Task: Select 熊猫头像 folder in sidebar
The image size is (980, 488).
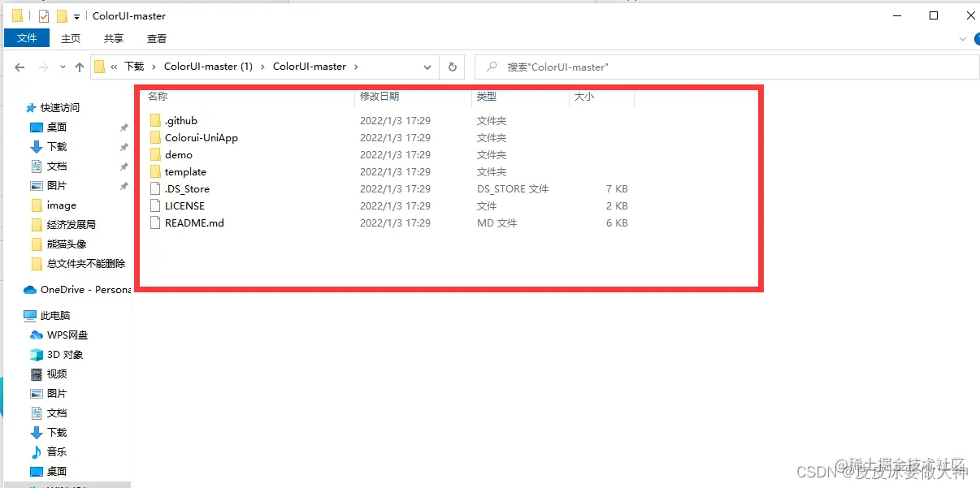Action: tap(67, 244)
